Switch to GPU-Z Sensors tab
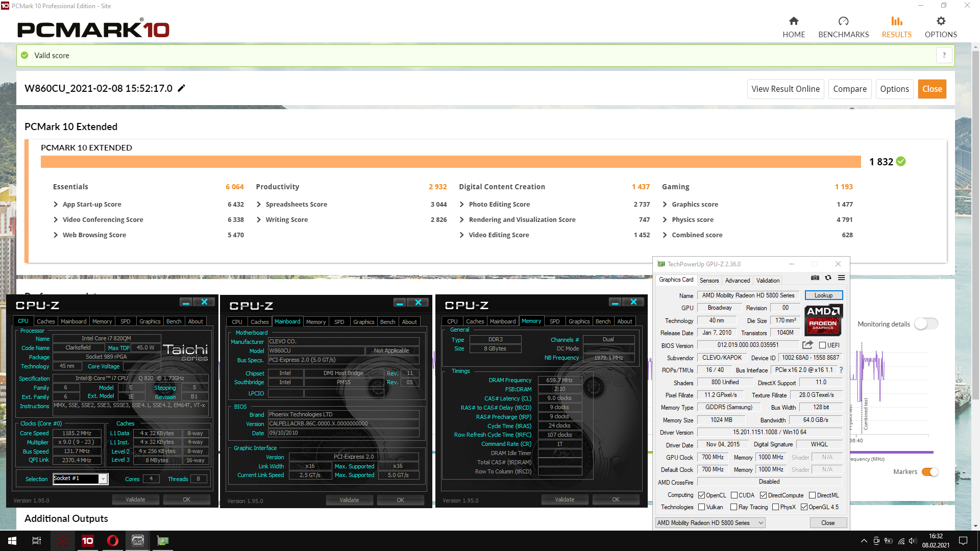 pyautogui.click(x=709, y=281)
